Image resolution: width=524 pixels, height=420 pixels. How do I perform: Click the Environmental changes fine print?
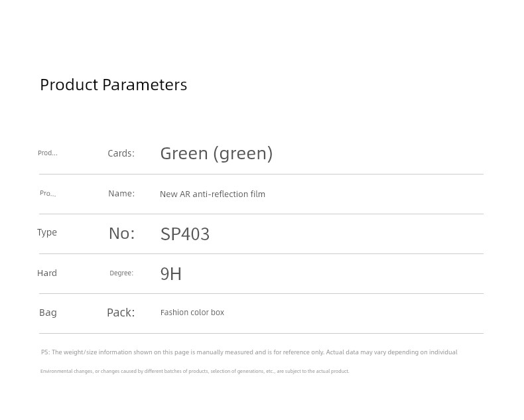point(194,371)
